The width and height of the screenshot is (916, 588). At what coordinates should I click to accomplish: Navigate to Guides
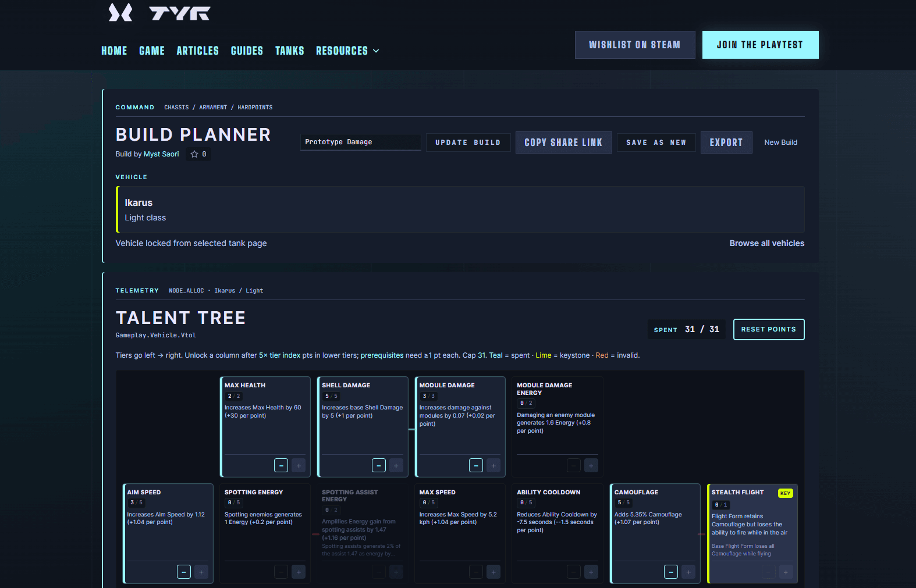point(247,51)
